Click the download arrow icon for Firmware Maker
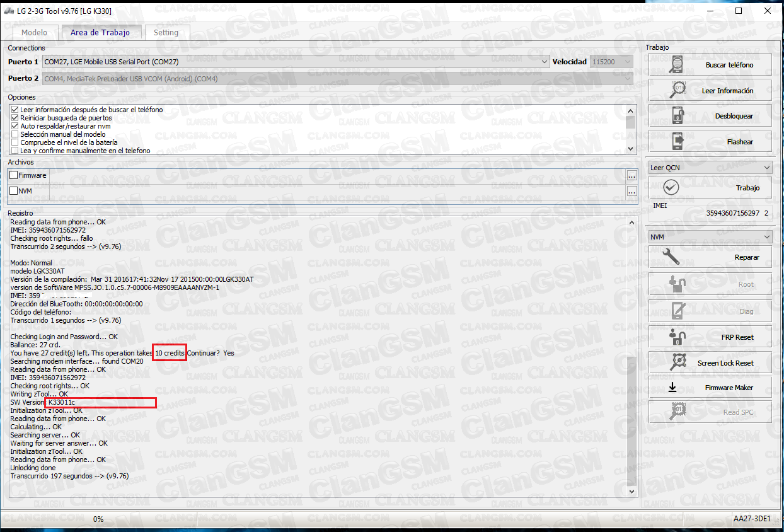The height and width of the screenshot is (532, 784). click(672, 388)
